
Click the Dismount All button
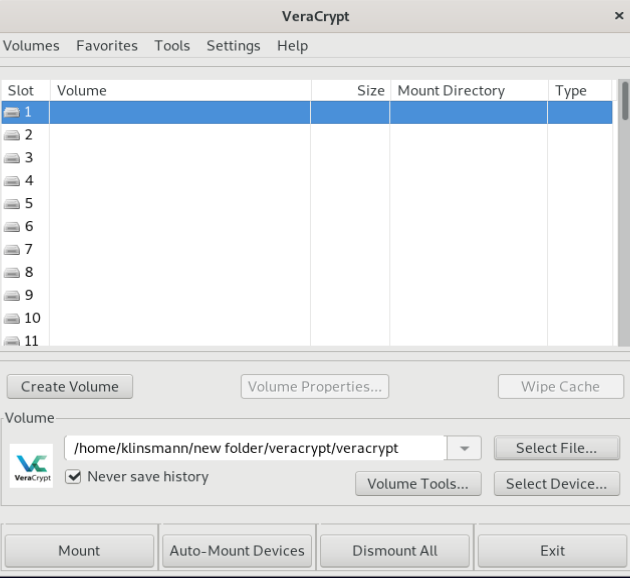pos(395,551)
